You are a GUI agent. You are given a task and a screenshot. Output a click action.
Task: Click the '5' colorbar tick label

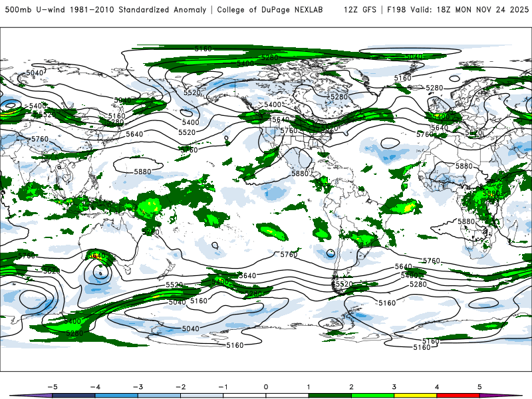(479, 387)
